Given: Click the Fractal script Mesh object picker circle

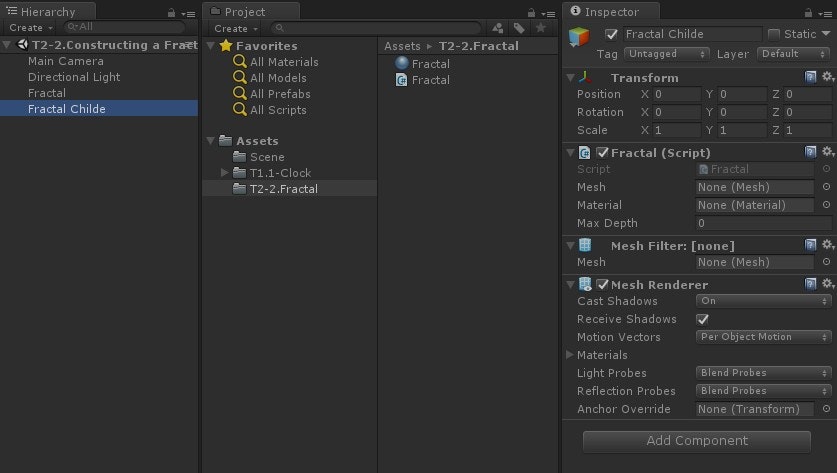Looking at the screenshot, I should click(826, 187).
